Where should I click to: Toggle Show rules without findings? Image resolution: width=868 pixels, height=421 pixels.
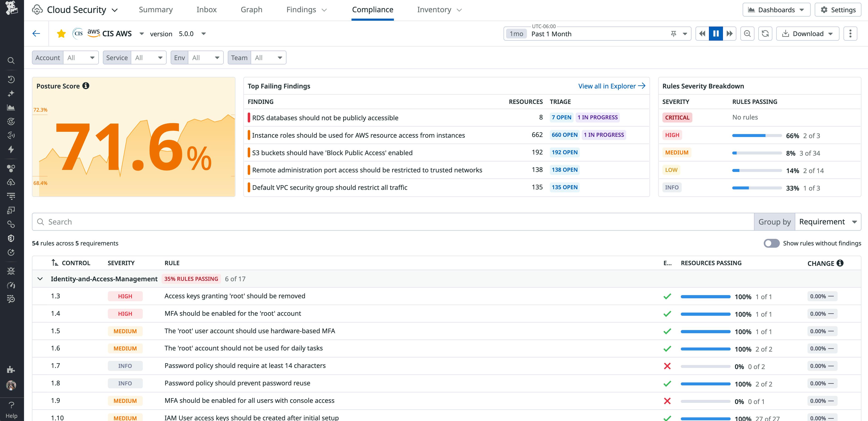771,243
